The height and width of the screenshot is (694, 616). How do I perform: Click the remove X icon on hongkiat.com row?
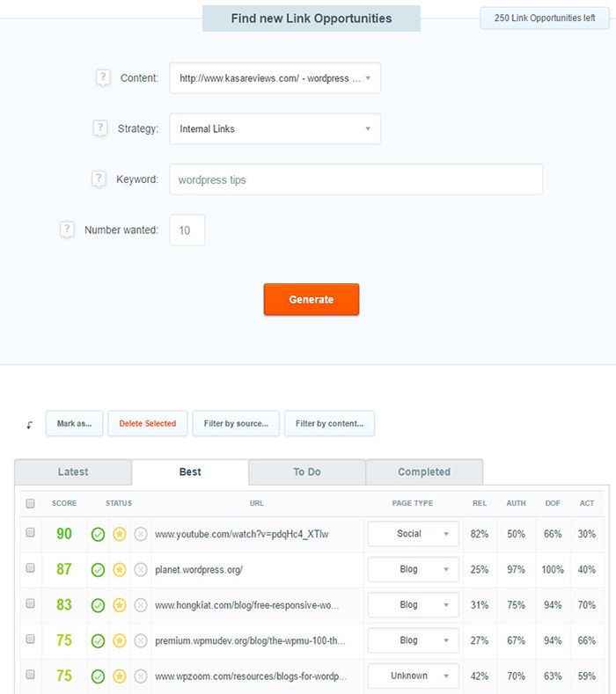pyautogui.click(x=141, y=605)
